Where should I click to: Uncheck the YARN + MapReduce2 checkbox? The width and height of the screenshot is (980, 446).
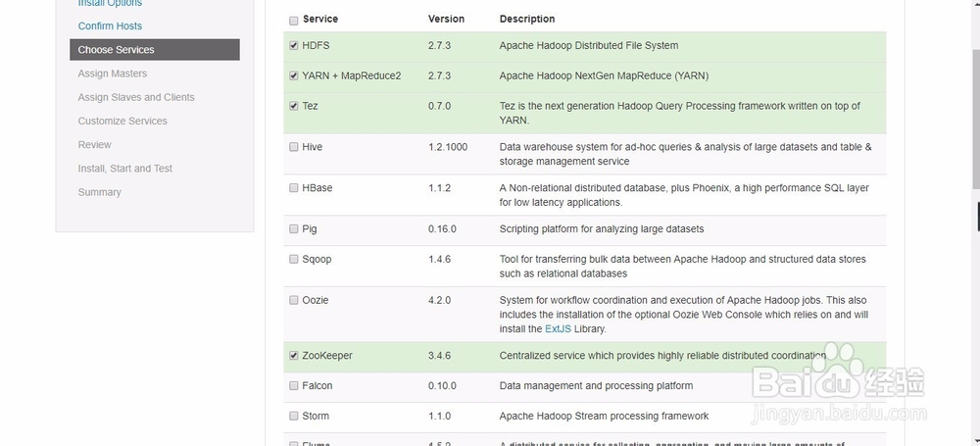(x=294, y=75)
